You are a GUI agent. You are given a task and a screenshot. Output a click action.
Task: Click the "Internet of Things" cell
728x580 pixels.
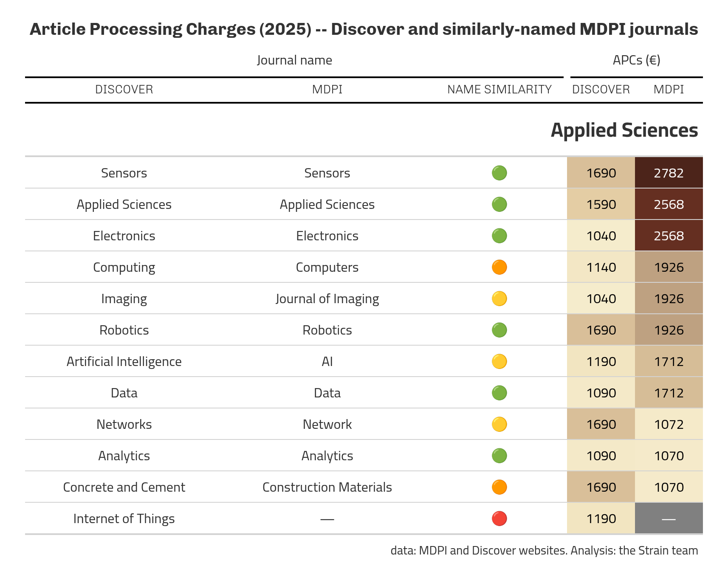click(x=124, y=519)
